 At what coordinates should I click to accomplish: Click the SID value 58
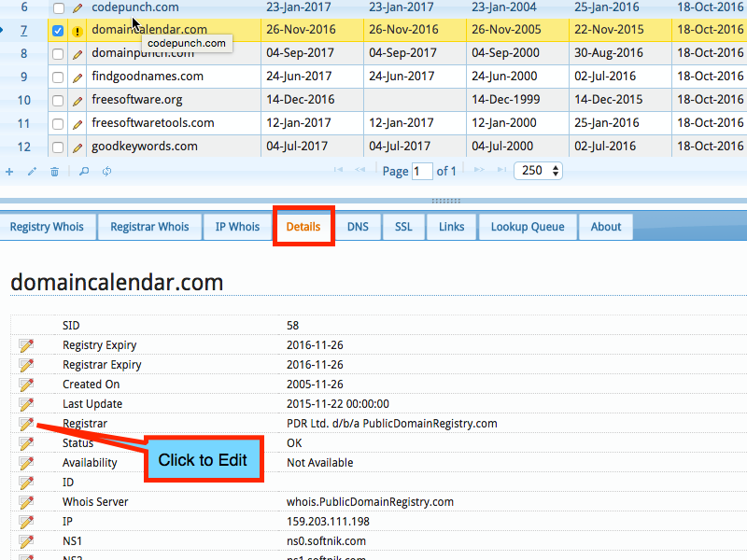click(292, 326)
